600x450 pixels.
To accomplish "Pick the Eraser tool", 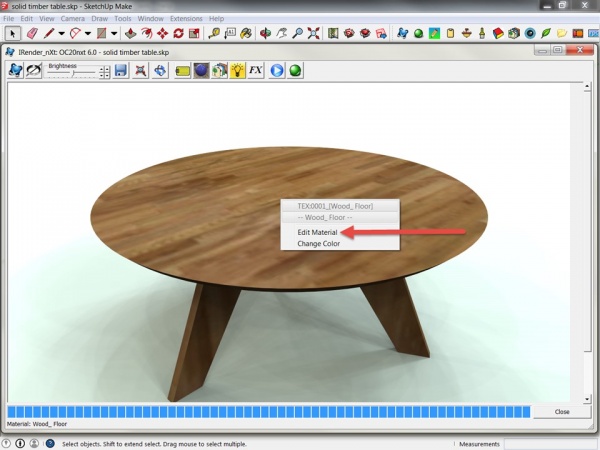I will (x=31, y=33).
